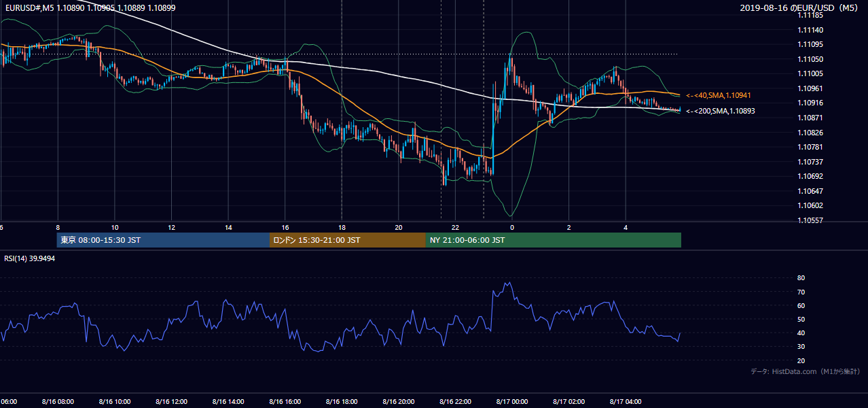Click the 8/17 02:00 date axis label
This screenshot has height=408, width=868.
click(569, 402)
